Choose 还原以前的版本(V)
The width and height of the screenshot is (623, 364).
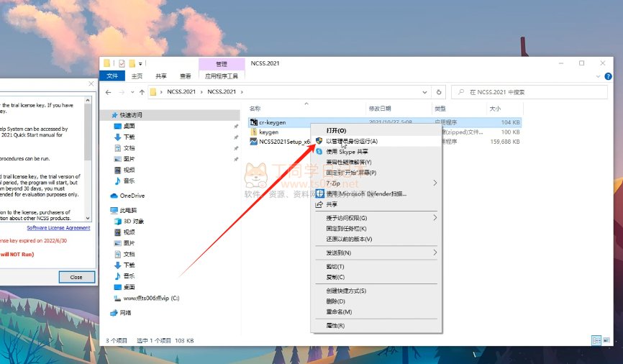click(376, 240)
